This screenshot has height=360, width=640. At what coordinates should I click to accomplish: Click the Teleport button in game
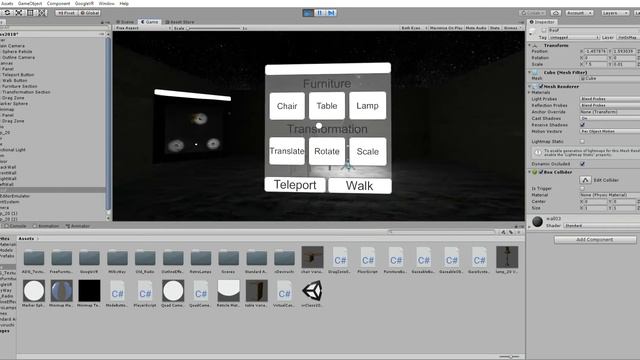coord(295,185)
